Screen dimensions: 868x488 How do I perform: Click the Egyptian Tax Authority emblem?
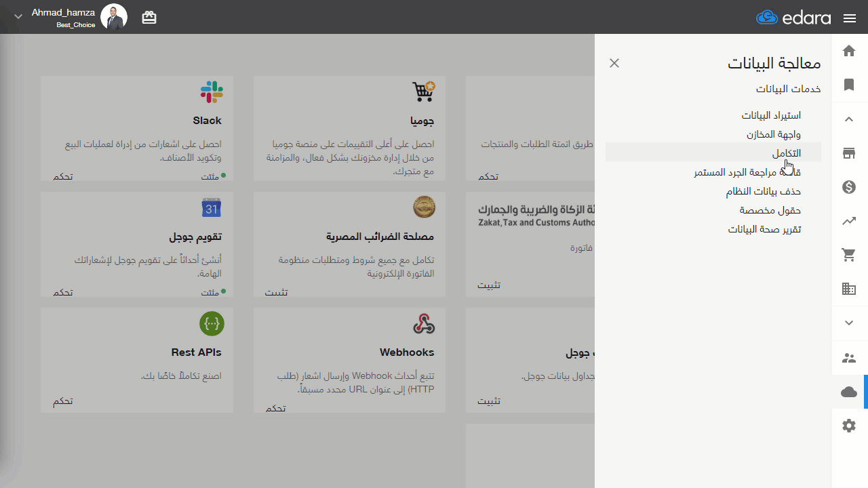(x=425, y=207)
